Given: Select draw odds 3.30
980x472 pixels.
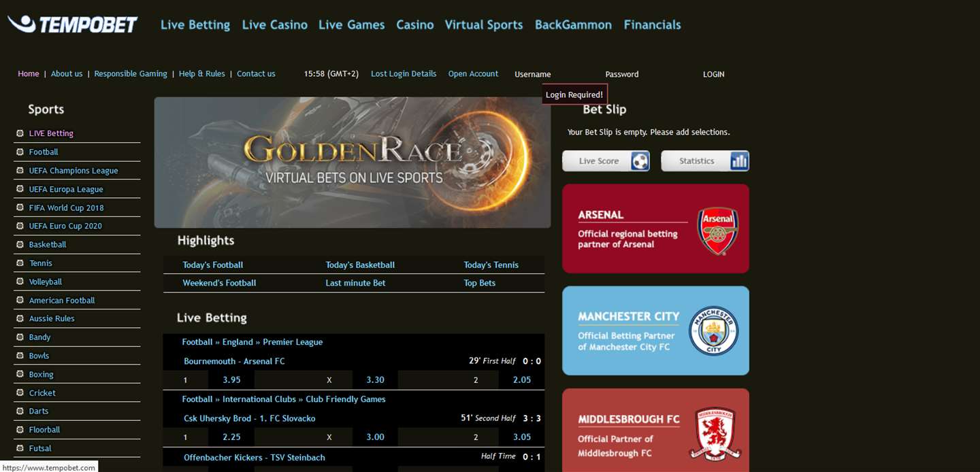Looking at the screenshot, I should [x=375, y=380].
